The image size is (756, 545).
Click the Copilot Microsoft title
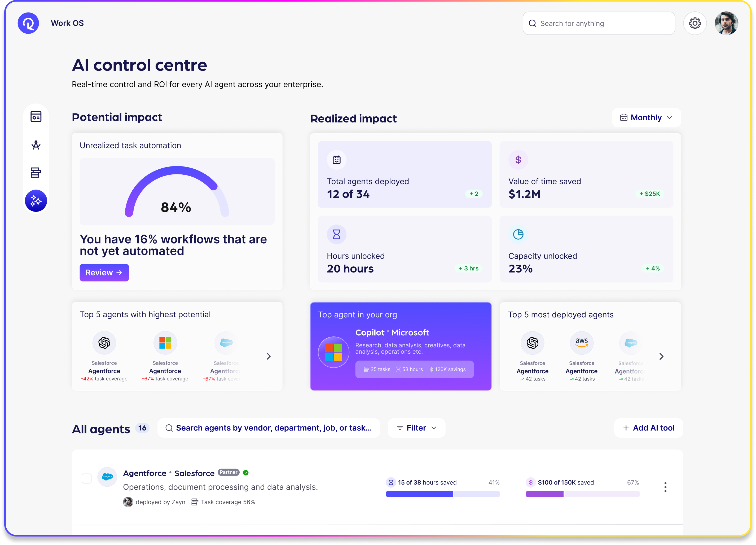[x=392, y=333]
